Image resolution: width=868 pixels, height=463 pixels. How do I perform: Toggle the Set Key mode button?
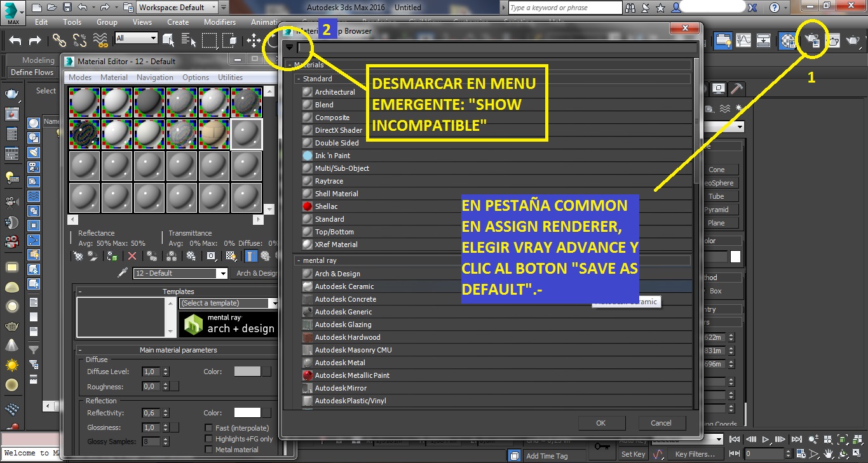(x=634, y=454)
